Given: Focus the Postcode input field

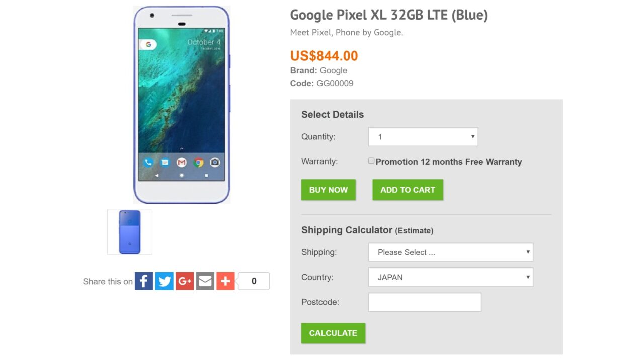Looking at the screenshot, I should 425,302.
